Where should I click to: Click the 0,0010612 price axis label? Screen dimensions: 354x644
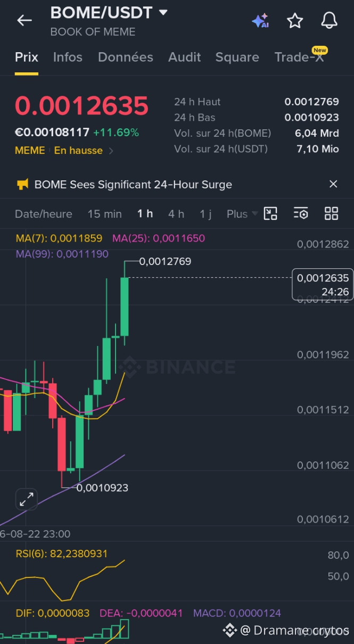(x=323, y=519)
